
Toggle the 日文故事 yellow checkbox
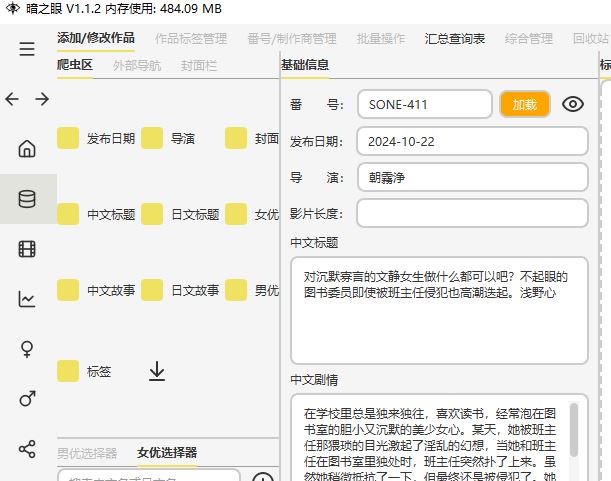point(152,291)
